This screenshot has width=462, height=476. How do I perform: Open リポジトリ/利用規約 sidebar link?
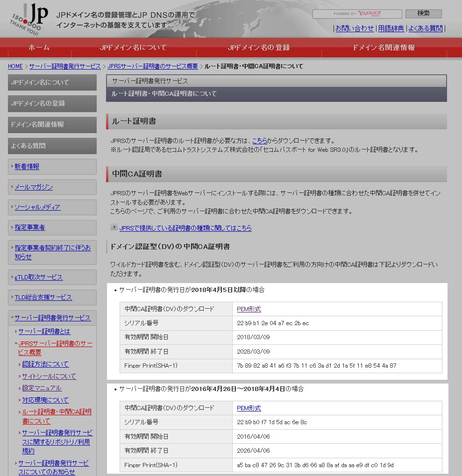pyautogui.click(x=57, y=442)
